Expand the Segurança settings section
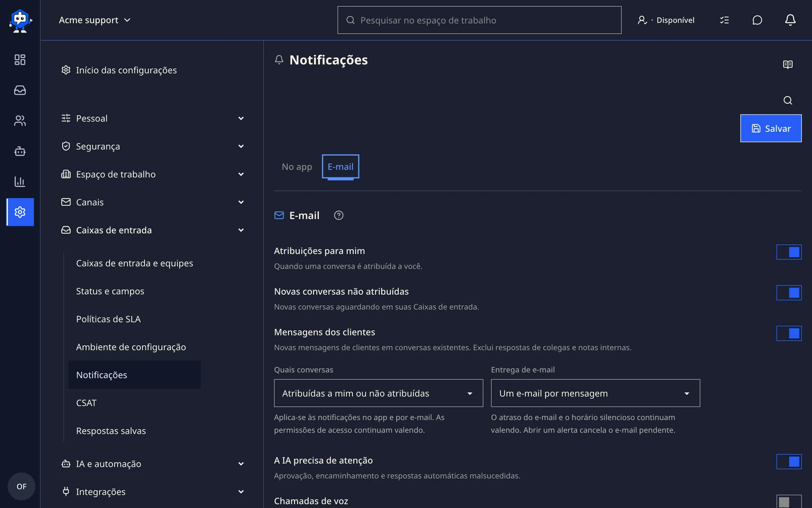 pyautogui.click(x=153, y=147)
